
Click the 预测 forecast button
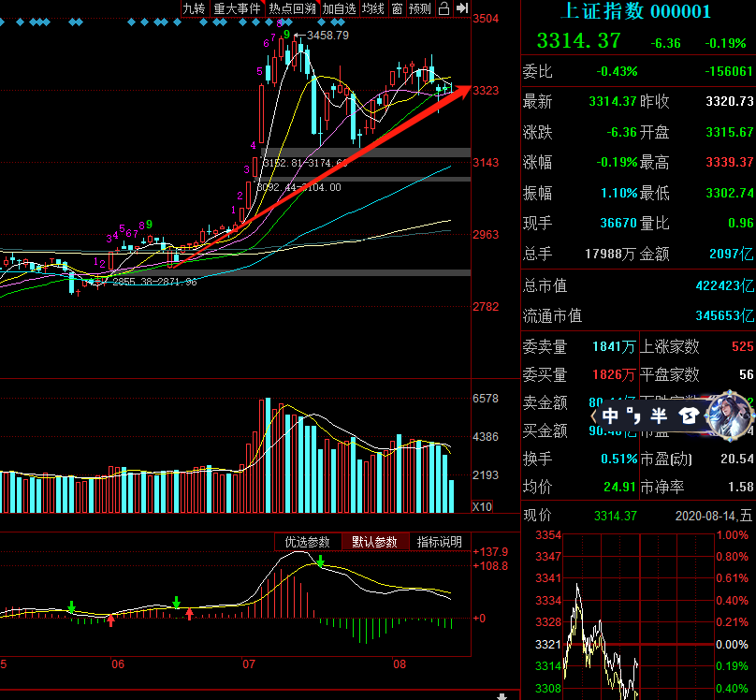click(x=420, y=8)
